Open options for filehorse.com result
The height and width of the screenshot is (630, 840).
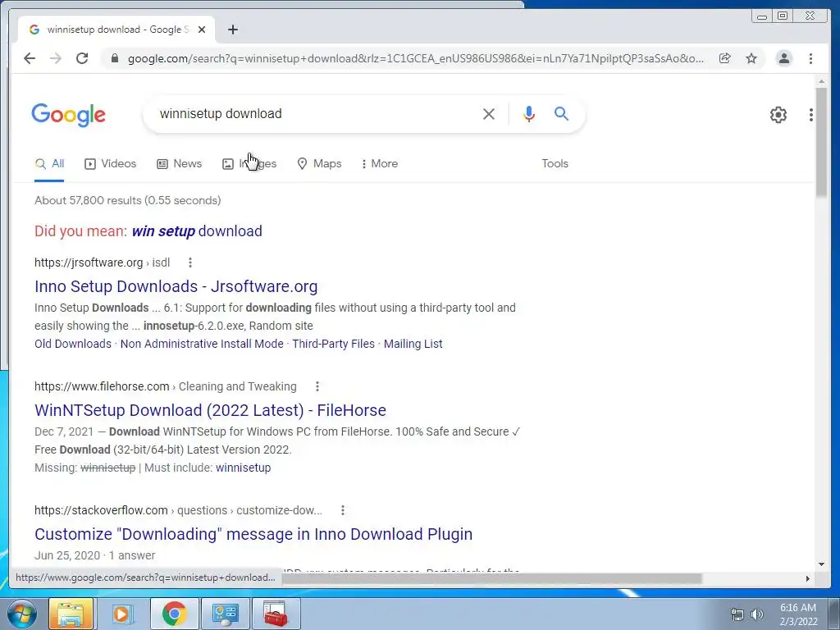pyautogui.click(x=317, y=386)
